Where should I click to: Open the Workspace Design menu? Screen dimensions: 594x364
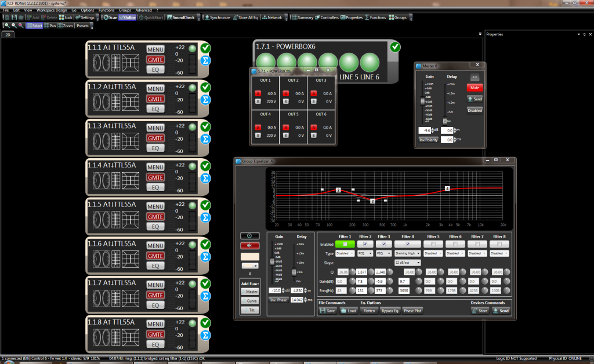pos(52,10)
